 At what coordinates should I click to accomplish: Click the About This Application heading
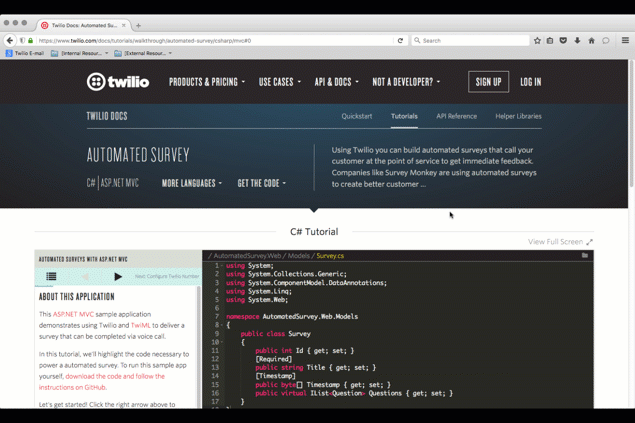(x=77, y=297)
